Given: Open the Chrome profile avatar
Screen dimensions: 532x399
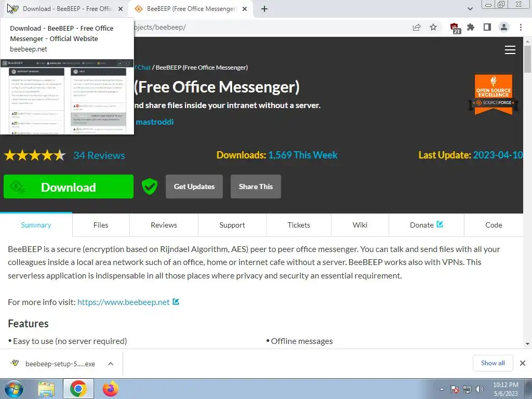Looking at the screenshot, I should click(504, 27).
